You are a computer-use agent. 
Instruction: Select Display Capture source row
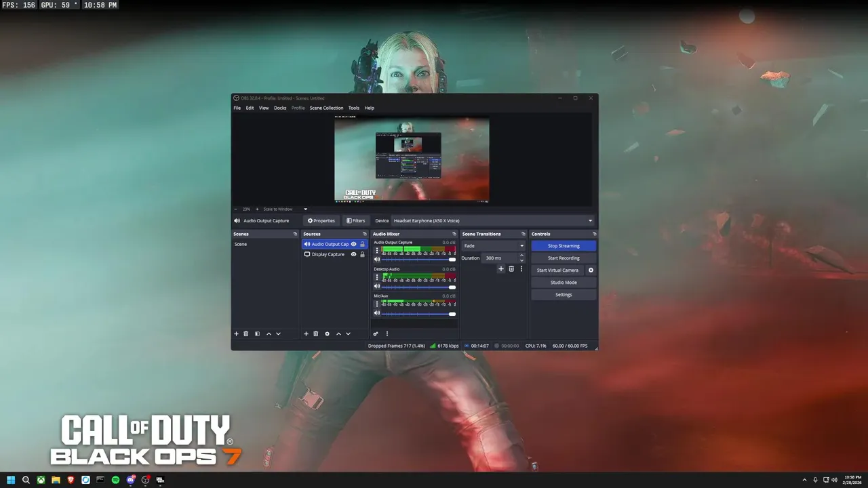coord(335,254)
